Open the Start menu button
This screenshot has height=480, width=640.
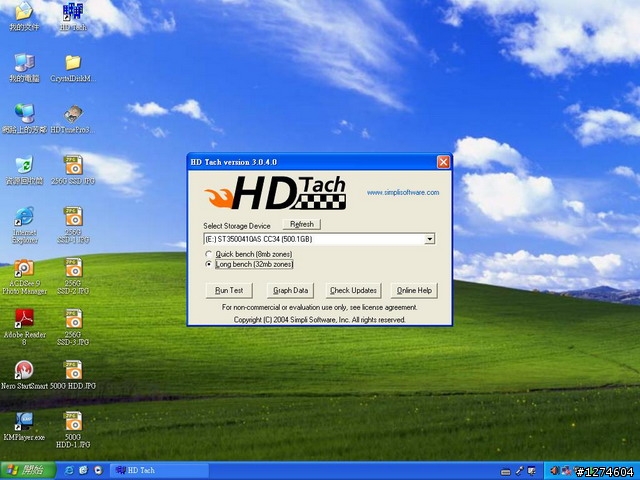click(x=28, y=470)
